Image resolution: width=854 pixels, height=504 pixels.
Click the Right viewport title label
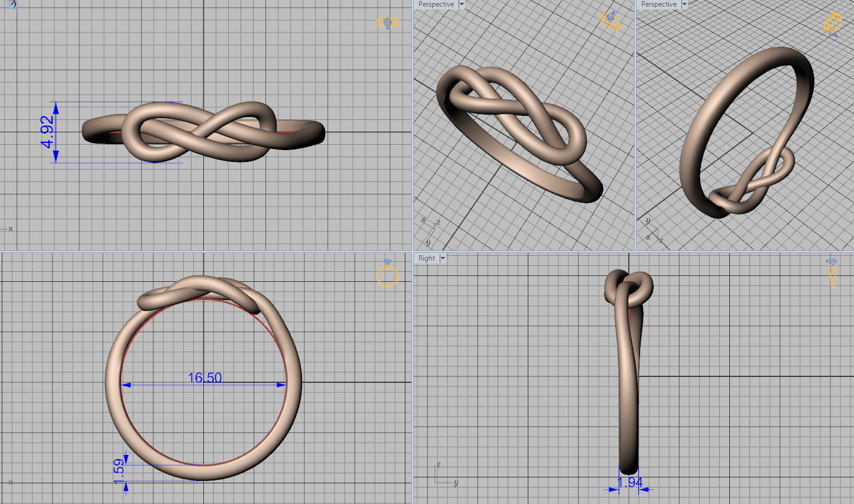pos(427,258)
